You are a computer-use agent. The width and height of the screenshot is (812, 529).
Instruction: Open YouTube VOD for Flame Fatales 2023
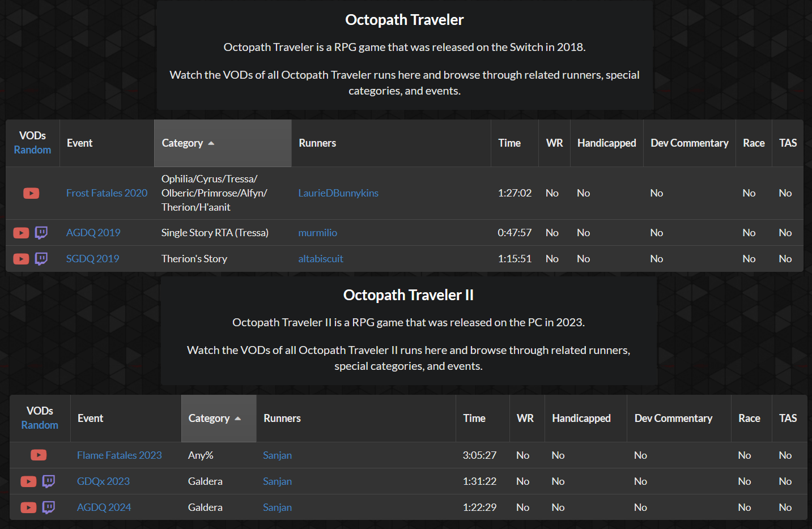point(39,455)
